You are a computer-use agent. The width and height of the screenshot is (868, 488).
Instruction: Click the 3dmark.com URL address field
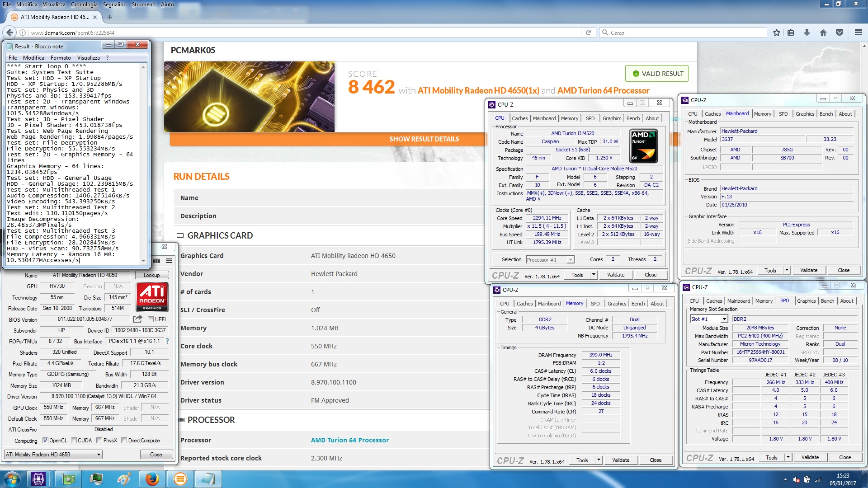coord(303,33)
